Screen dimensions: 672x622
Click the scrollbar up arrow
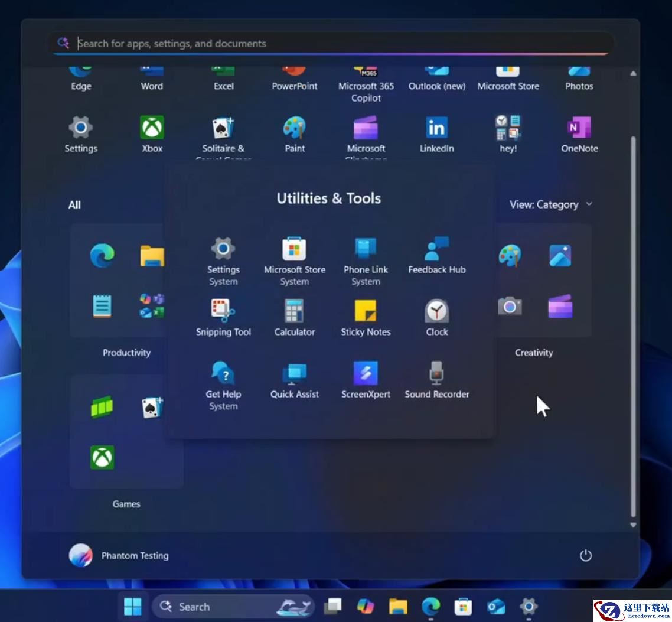pyautogui.click(x=633, y=73)
